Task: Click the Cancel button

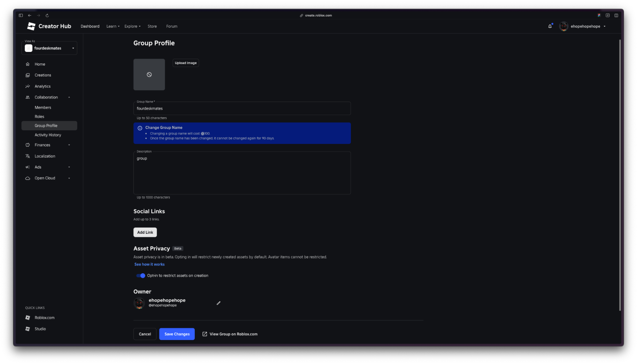Action: pyautogui.click(x=145, y=334)
